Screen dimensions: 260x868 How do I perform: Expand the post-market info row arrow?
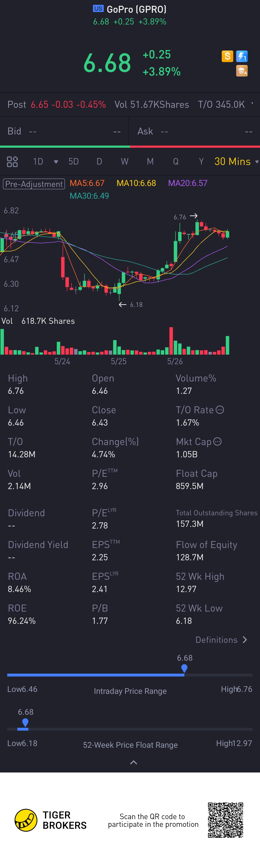click(252, 104)
